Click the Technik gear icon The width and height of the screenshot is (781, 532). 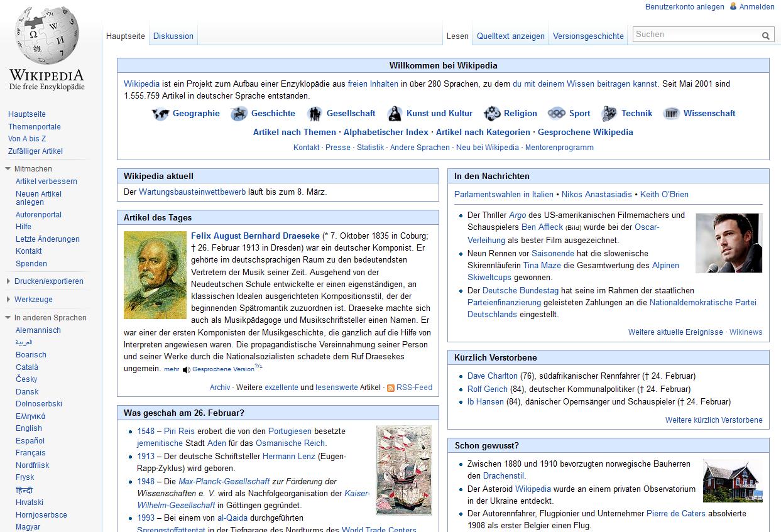click(x=609, y=114)
